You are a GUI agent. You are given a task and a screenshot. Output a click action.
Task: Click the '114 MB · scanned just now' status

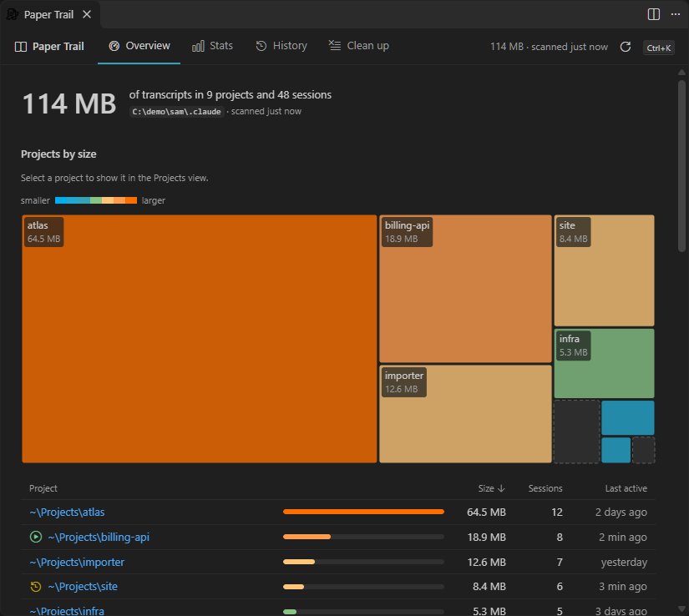549,47
